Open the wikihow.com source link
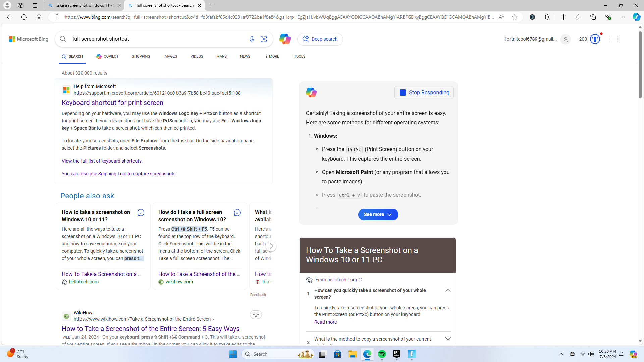The height and width of the screenshot is (362, 644). coord(179,282)
